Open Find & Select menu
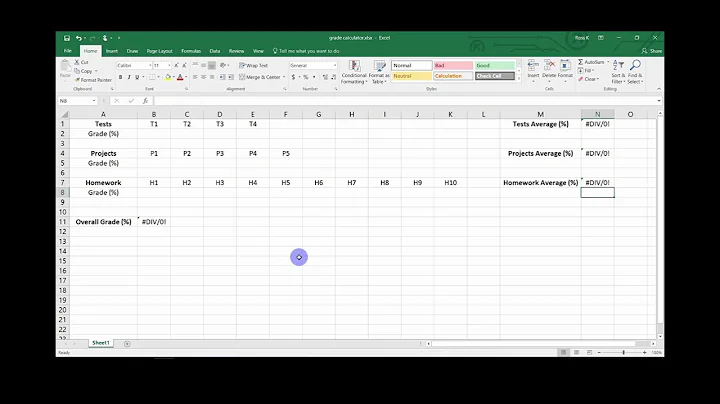Screen dimensions: 720x404 pyautogui.click(x=635, y=72)
